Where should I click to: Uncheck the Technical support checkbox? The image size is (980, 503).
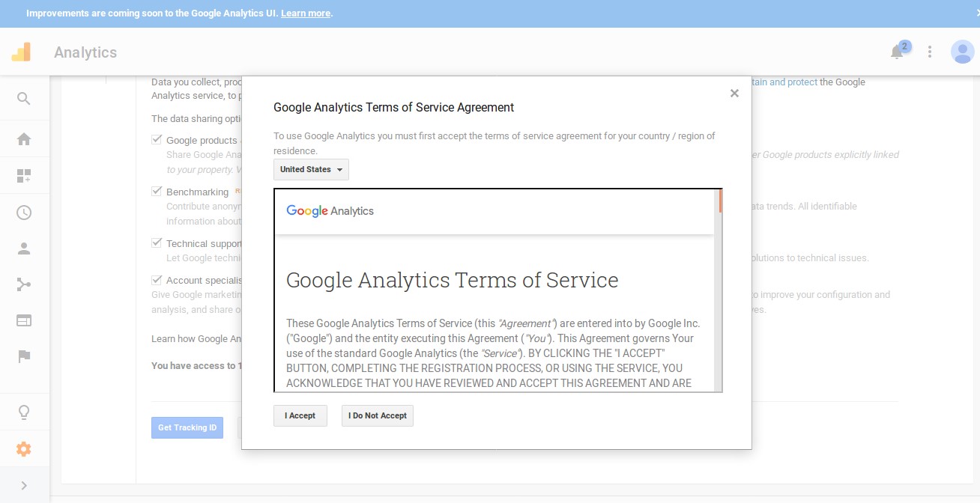coord(157,243)
